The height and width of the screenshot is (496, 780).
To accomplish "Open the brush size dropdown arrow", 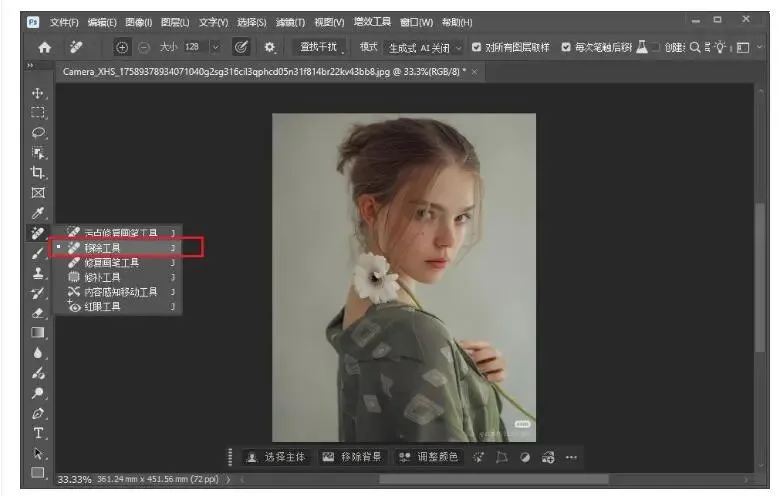I will pyautogui.click(x=215, y=47).
